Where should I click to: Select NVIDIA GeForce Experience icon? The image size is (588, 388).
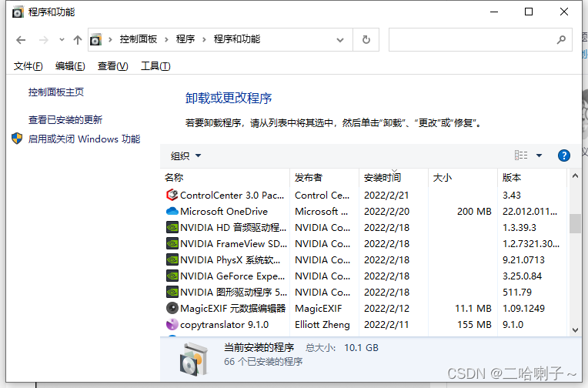pyautogui.click(x=172, y=276)
